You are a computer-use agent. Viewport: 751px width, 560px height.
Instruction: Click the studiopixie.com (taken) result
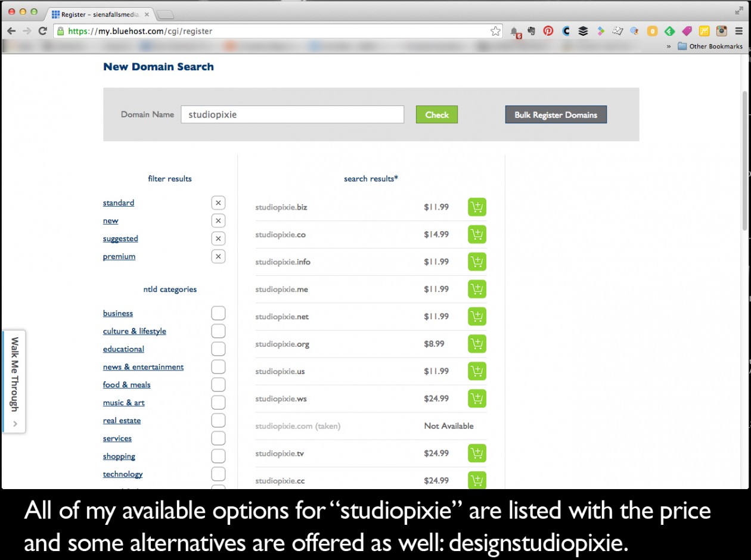click(x=298, y=426)
